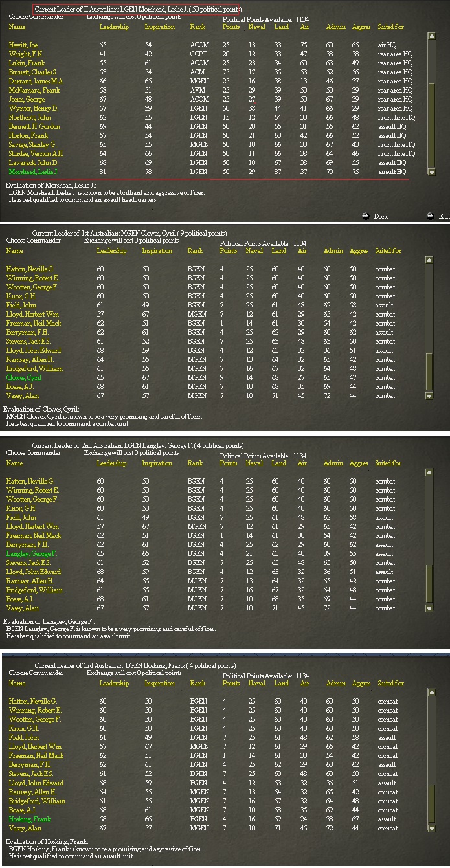Screen dimensions: 450x868
Task: Select commander Hewitt, Joe
Action: coord(23,45)
